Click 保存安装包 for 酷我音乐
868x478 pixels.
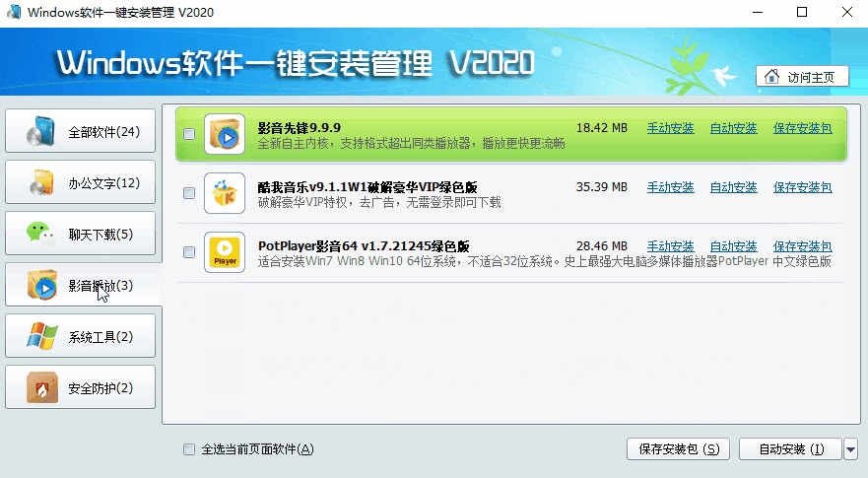tap(803, 188)
